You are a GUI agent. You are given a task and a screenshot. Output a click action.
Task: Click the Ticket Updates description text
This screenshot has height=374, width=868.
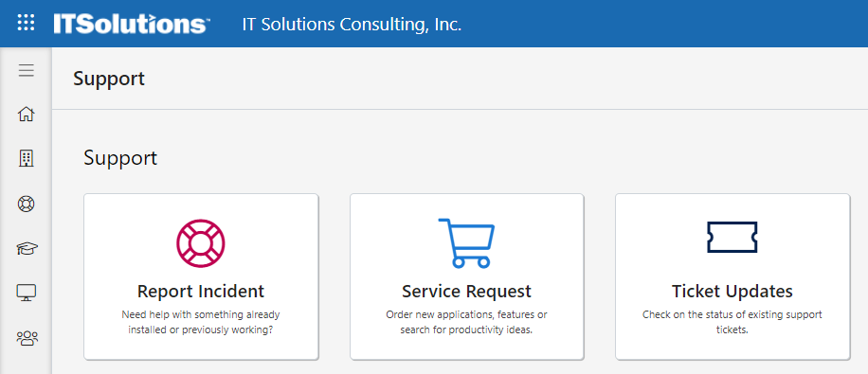(732, 323)
